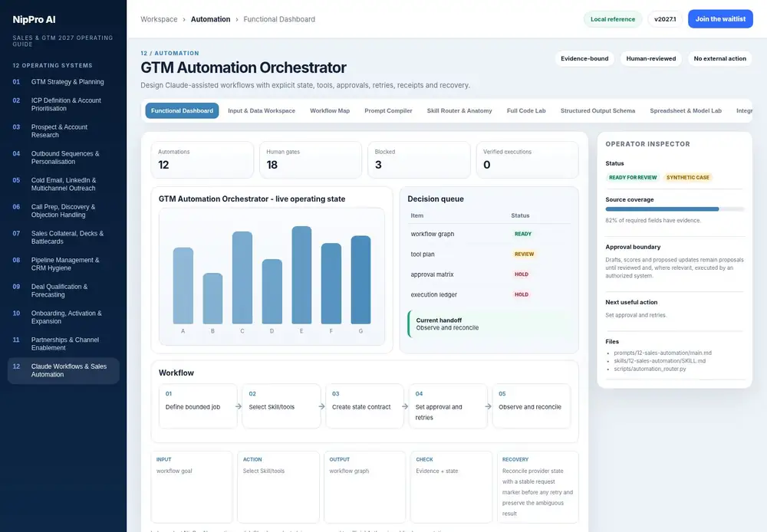Open step 05 Observe and reconcile
Image resolution: width=767 pixels, height=532 pixels.
pyautogui.click(x=532, y=406)
